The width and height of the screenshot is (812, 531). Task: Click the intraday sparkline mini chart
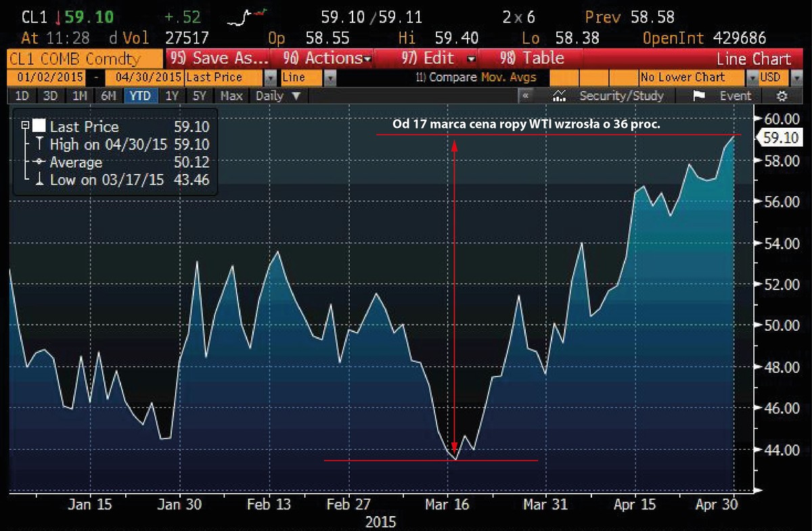point(246,17)
